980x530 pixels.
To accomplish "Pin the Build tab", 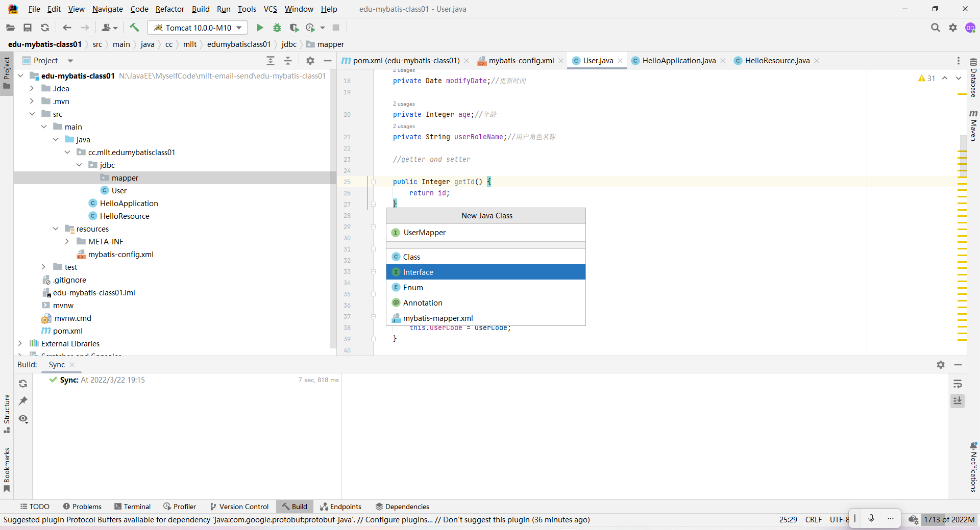I will click(x=23, y=401).
